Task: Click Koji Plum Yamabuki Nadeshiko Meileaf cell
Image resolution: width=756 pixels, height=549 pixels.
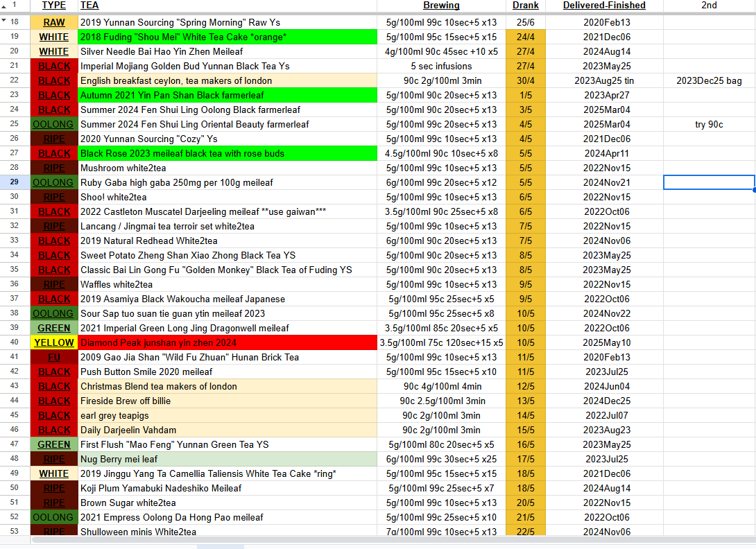Action: (227, 488)
